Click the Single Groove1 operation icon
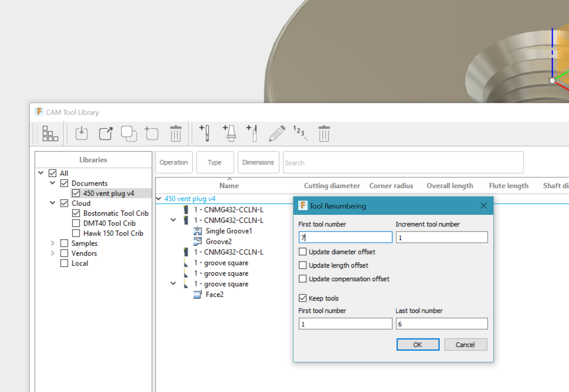The image size is (569, 392). coord(198,231)
